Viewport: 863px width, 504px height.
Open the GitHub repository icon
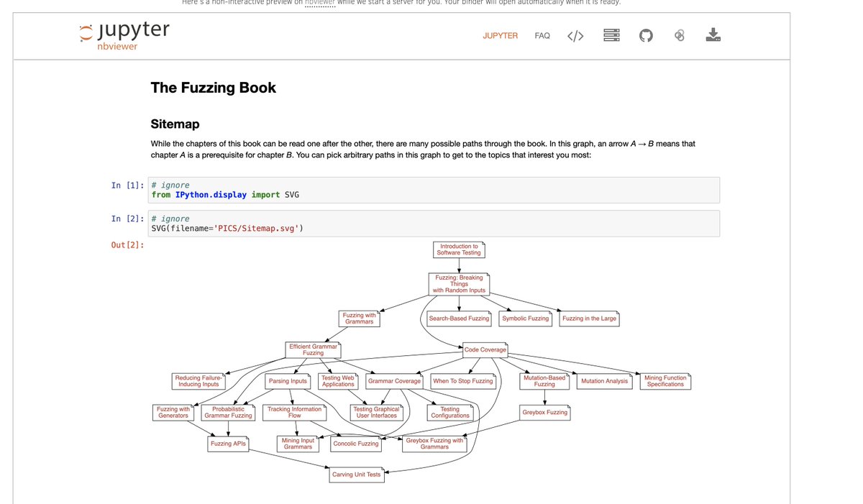[x=645, y=35]
